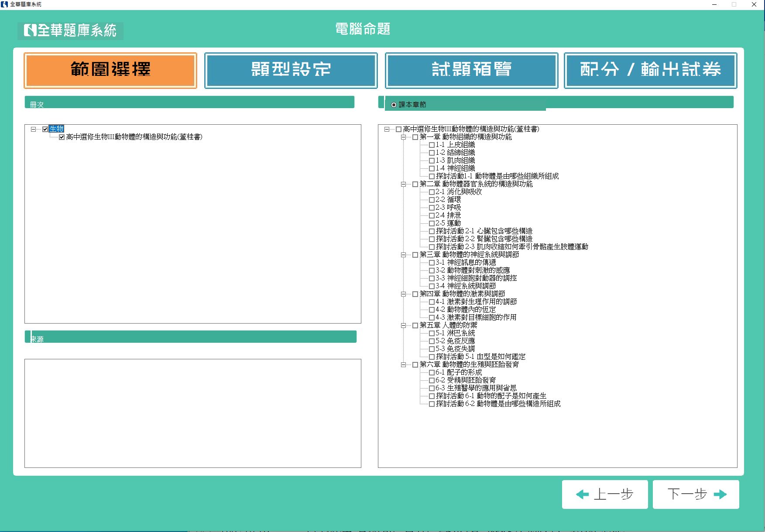This screenshot has height=532, width=765.
Task: Select 探討活動 5-1 血型是如何鑑定 row
Action: (x=480, y=357)
